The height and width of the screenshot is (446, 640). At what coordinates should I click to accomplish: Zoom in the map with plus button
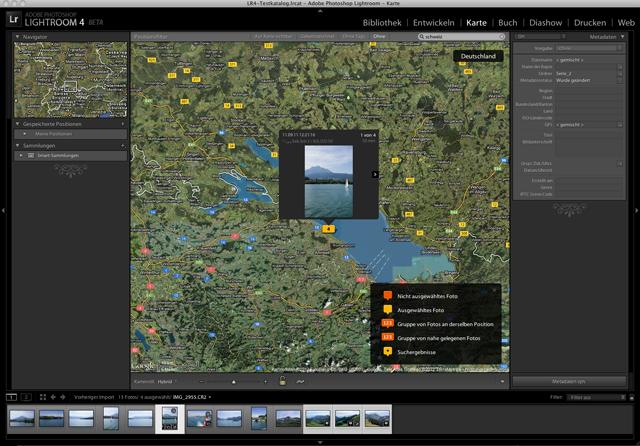click(265, 382)
